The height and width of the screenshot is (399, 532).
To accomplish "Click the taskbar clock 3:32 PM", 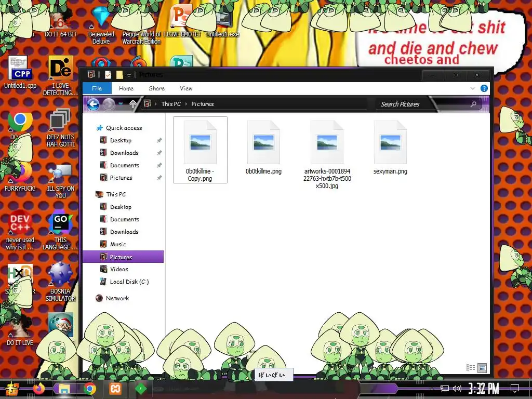I will [x=484, y=389].
